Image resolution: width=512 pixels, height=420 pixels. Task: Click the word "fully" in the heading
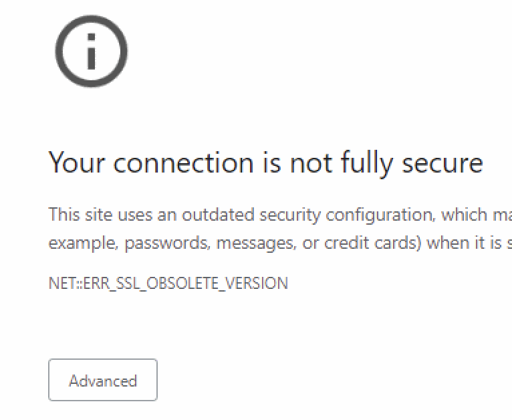click(367, 163)
